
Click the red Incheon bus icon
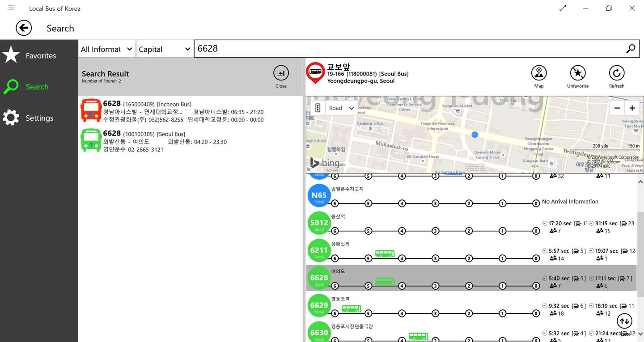pos(91,110)
